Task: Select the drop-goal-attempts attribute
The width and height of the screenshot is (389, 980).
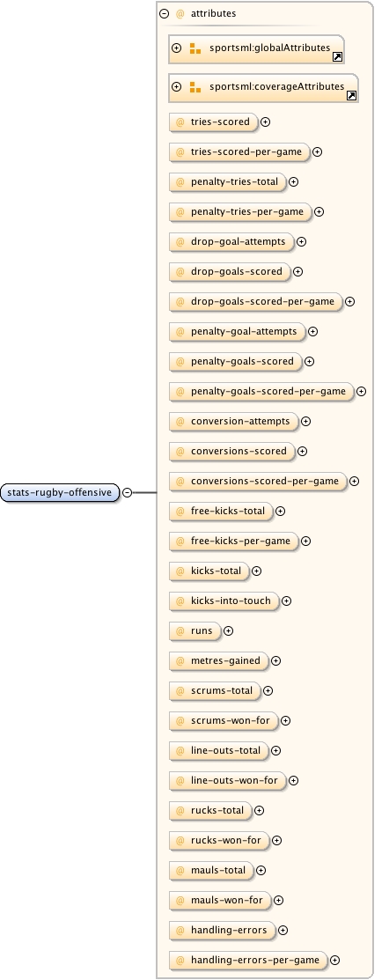Action: 231,242
